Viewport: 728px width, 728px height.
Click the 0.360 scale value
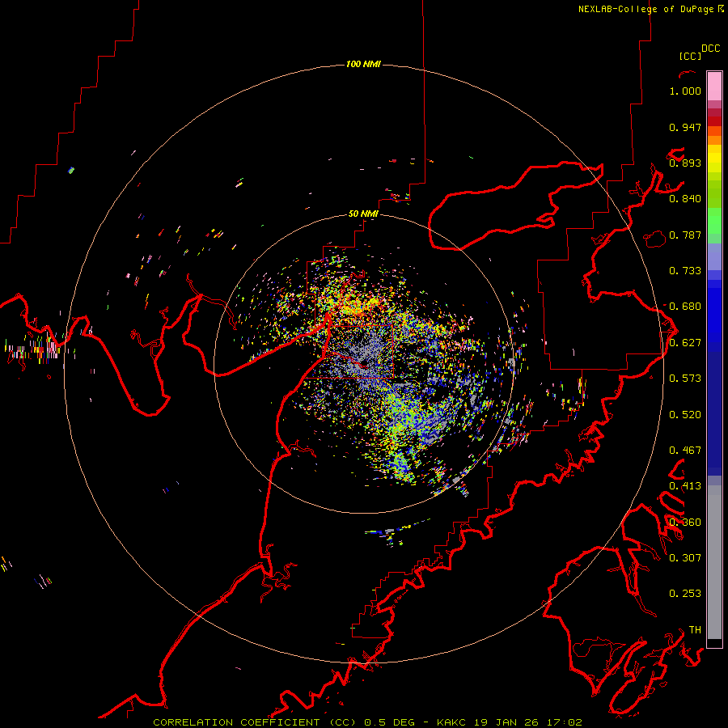click(x=685, y=523)
